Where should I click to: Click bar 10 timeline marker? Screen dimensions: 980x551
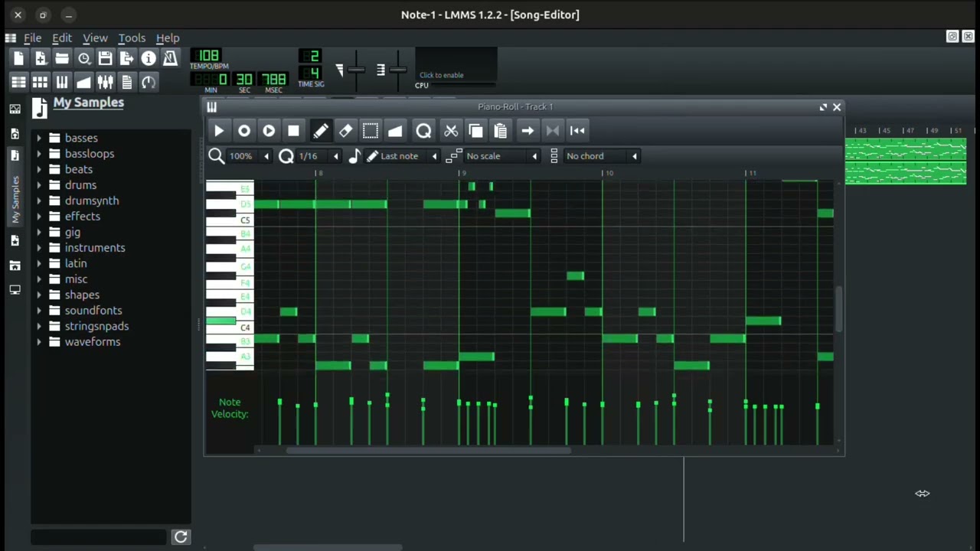coord(608,173)
